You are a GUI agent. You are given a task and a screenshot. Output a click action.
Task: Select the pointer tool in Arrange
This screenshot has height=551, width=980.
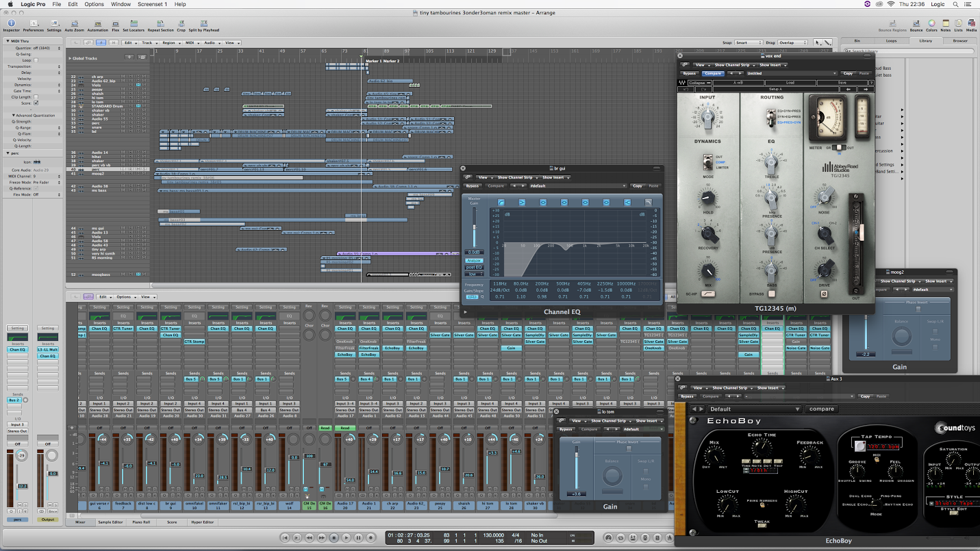(818, 42)
